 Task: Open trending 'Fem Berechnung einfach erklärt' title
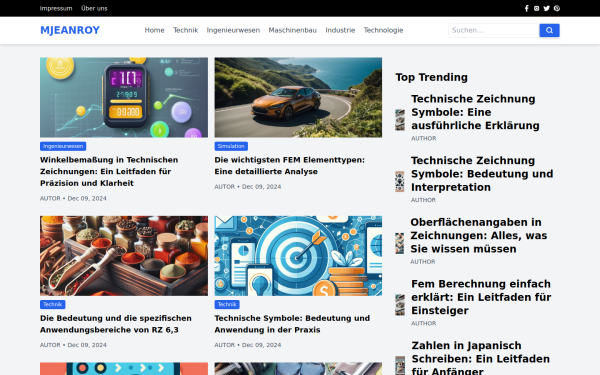[x=481, y=297]
